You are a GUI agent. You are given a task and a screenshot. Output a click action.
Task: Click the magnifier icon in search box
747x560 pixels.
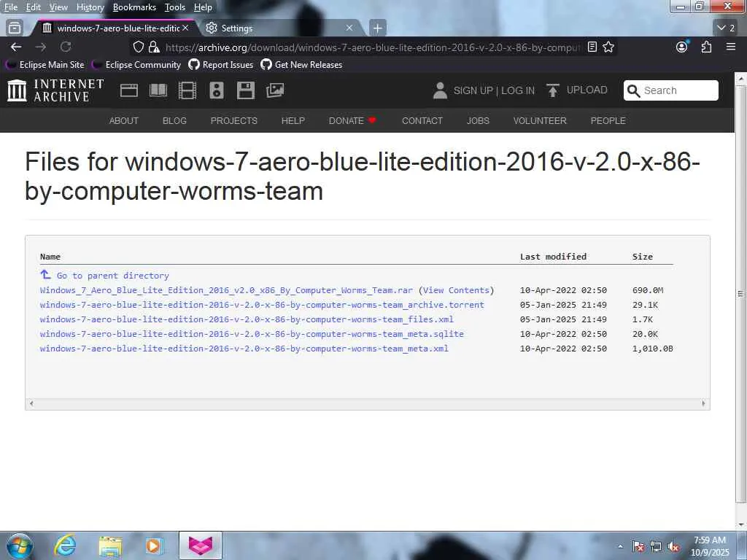[634, 91]
